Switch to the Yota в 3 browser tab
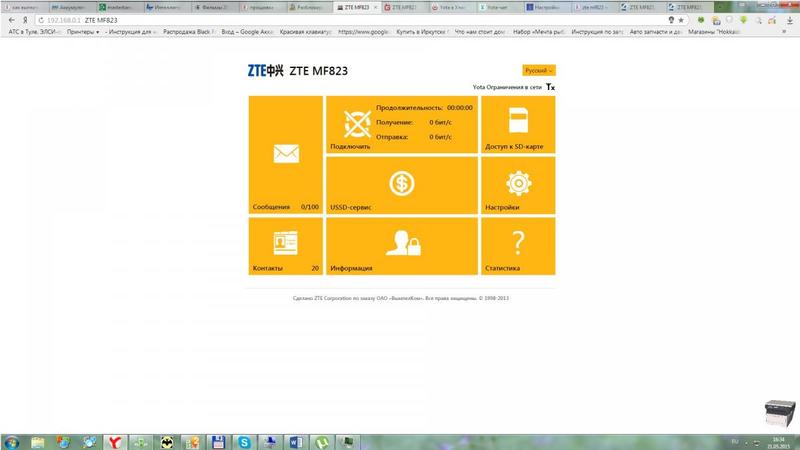Viewport: 800px width, 450px height. tap(451, 7)
